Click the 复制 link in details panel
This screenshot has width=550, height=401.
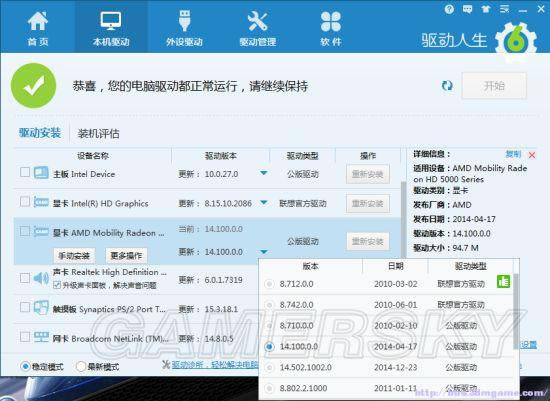coord(513,154)
